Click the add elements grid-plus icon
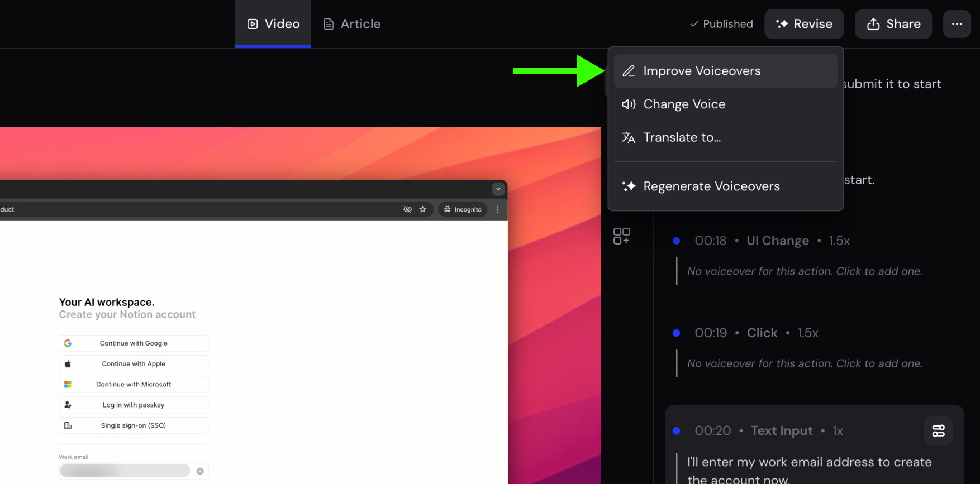 [621, 236]
